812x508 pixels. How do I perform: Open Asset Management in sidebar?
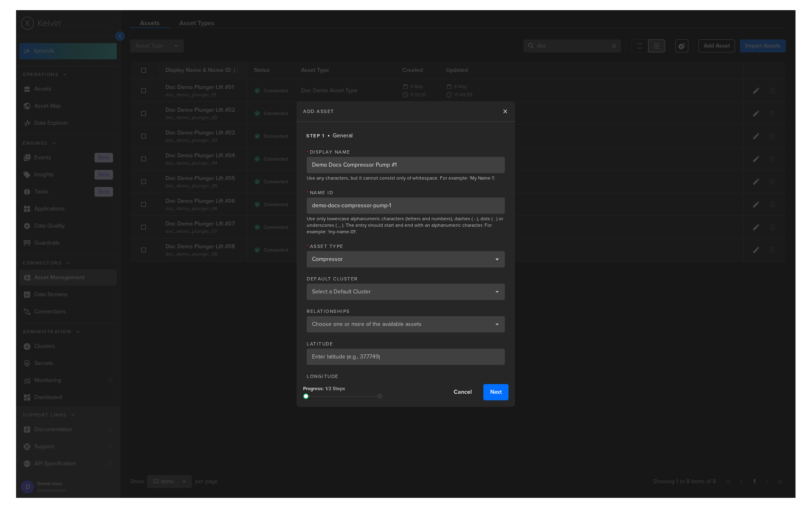pos(68,278)
